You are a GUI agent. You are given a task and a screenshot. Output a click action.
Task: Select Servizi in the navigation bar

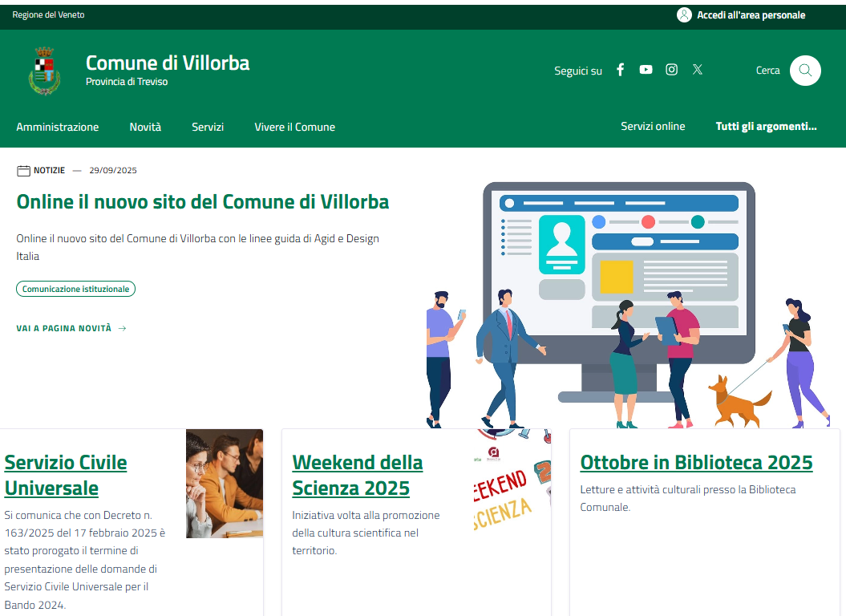208,127
